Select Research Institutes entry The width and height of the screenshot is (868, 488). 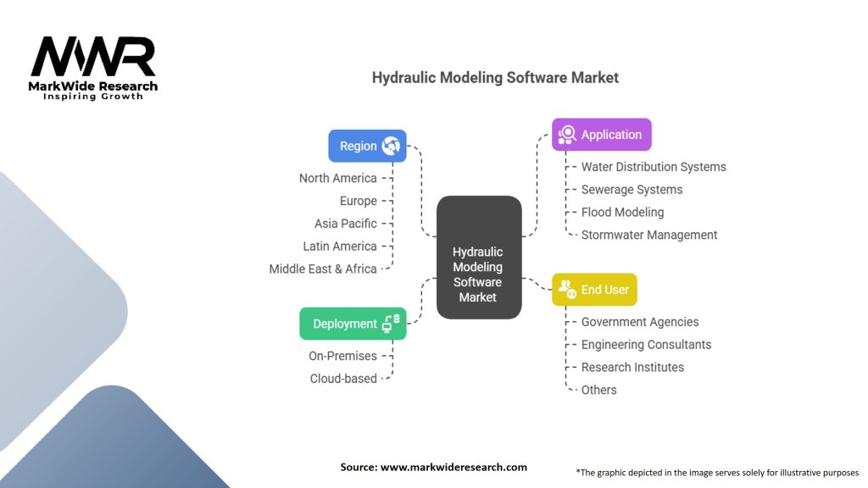tap(632, 367)
